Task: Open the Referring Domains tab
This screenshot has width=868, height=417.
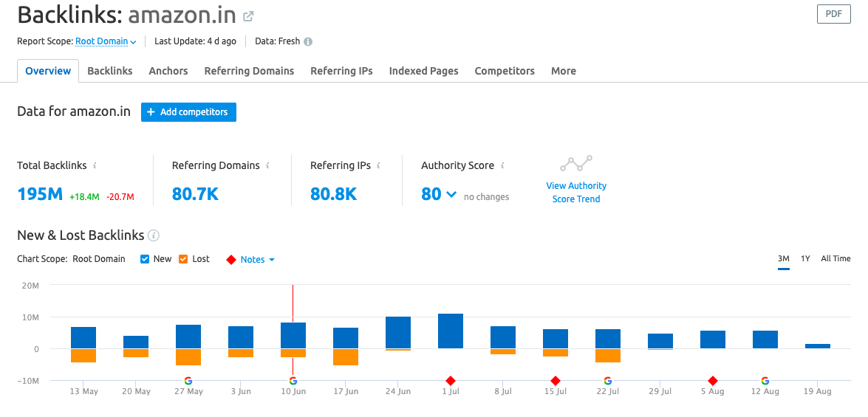Action: tap(249, 71)
